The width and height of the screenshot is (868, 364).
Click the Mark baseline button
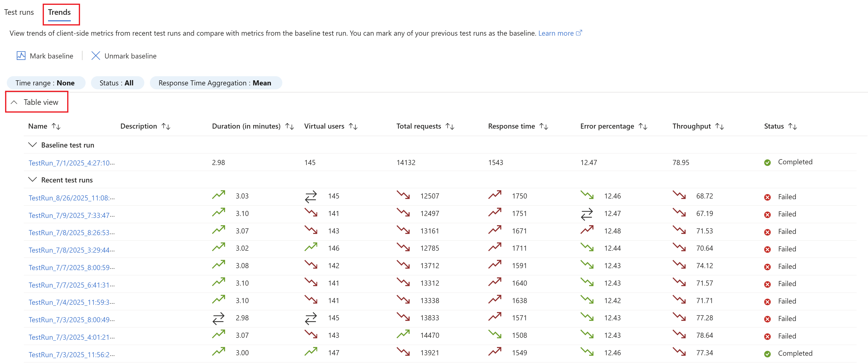[x=45, y=56]
